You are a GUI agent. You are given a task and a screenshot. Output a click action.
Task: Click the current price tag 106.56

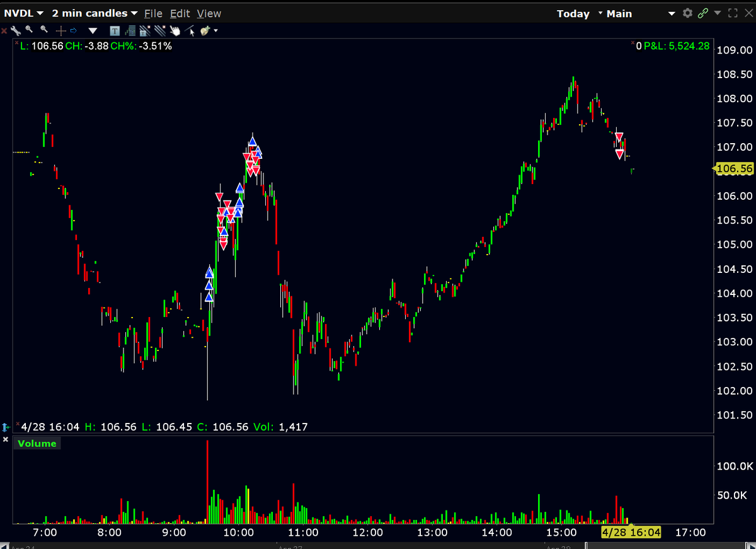pos(734,168)
